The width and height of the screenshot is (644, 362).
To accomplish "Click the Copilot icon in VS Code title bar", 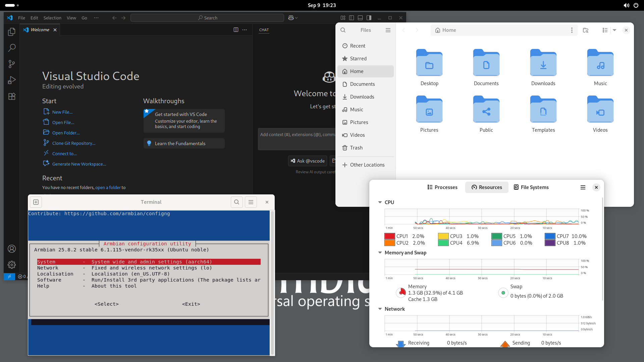I will click(291, 18).
